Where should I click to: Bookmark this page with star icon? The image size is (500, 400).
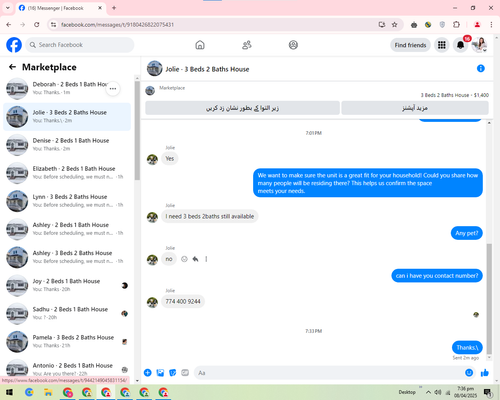click(x=395, y=24)
